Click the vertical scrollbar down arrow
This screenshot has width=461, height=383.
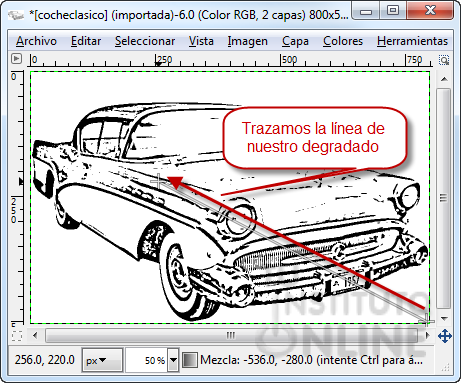click(x=444, y=319)
